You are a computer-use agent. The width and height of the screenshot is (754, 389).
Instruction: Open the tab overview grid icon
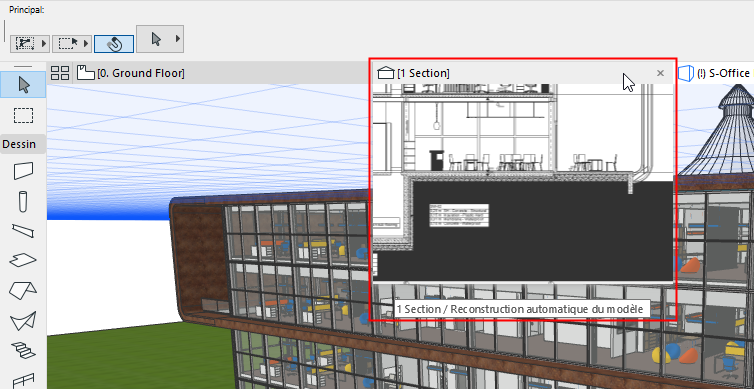point(60,73)
